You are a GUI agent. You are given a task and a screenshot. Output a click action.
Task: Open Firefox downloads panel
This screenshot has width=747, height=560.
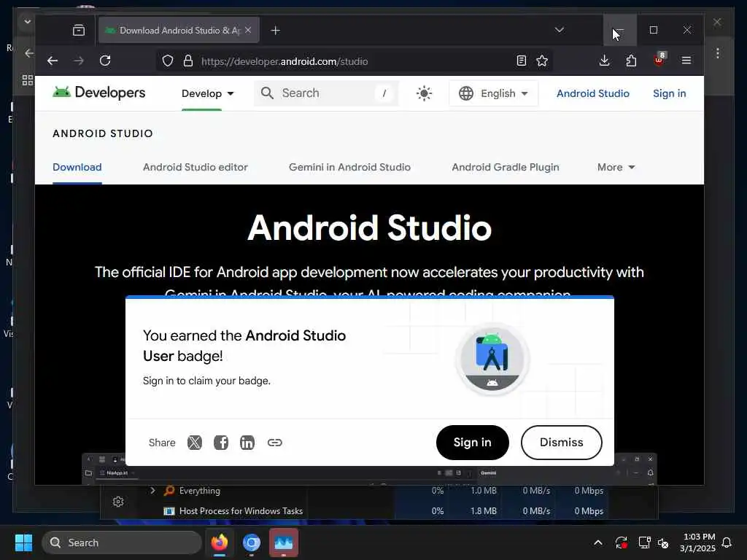[x=605, y=61]
